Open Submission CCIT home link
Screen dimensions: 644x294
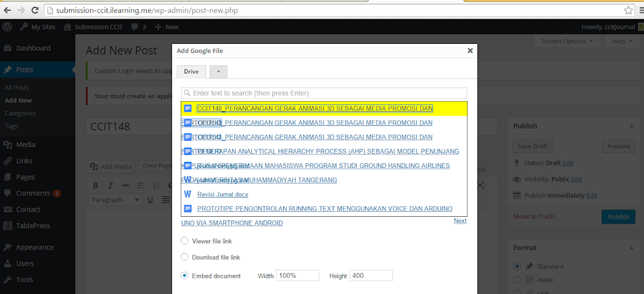(93, 27)
